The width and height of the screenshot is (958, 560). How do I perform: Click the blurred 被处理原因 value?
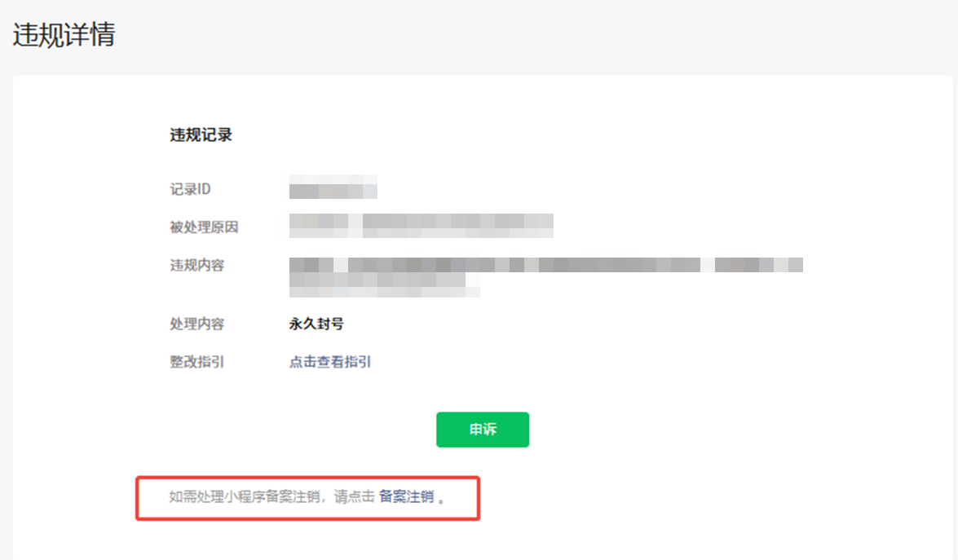click(x=421, y=224)
